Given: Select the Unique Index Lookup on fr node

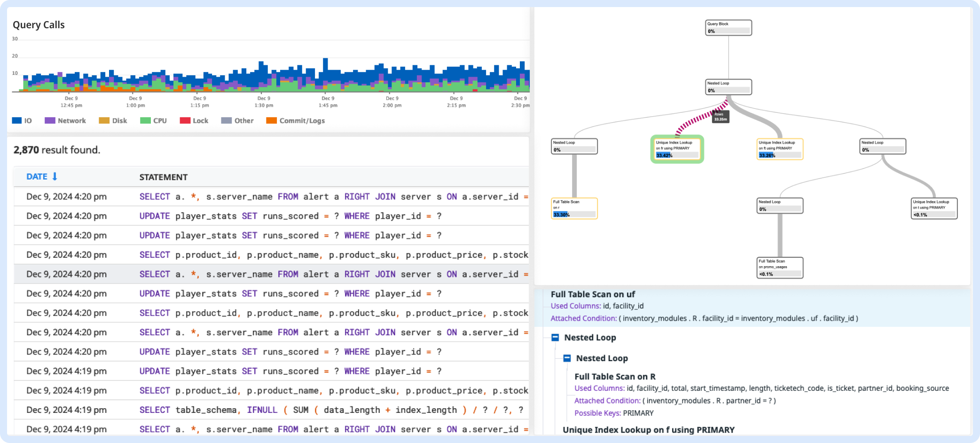Looking at the screenshot, I should pyautogui.click(x=677, y=149).
